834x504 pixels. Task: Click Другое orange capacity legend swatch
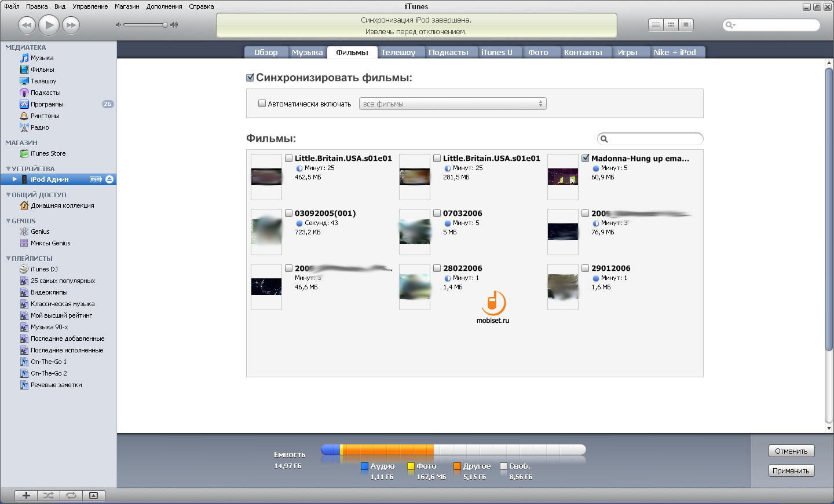point(457,466)
